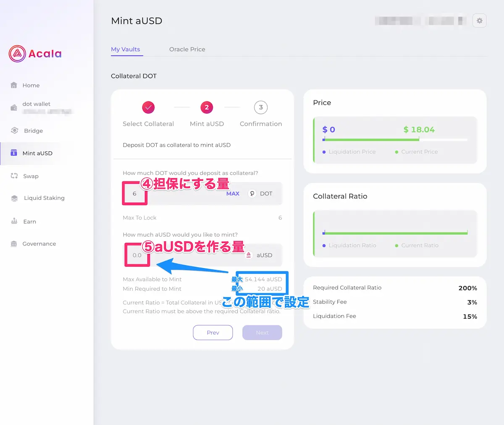Open Home from the sidebar

[x=31, y=85]
